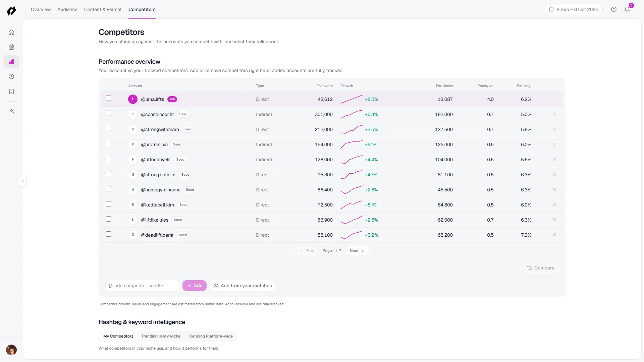Open the sparkle AI sidebar icon
This screenshot has height=362, width=644.
11,111
